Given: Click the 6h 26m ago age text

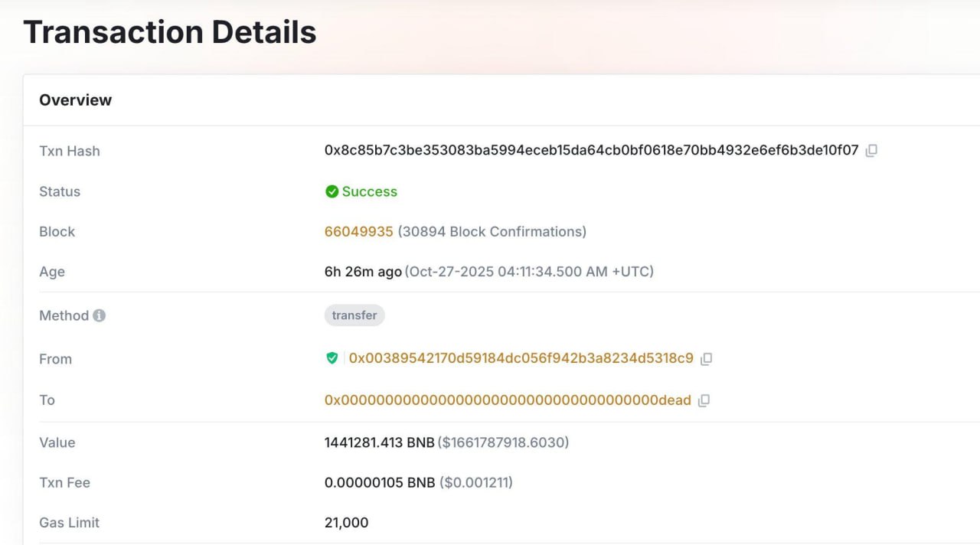Looking at the screenshot, I should 363,272.
